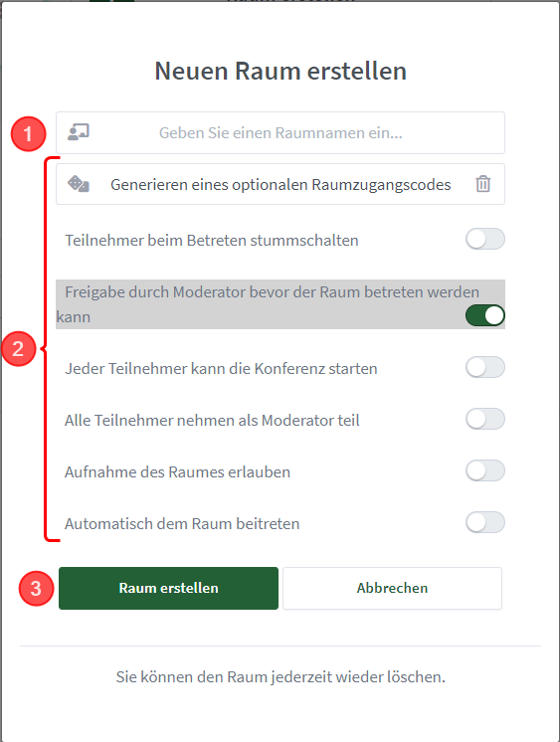Click 'Generieren eines optionalen Raumzugangscodes' text
The width and height of the screenshot is (560, 742).
(280, 185)
